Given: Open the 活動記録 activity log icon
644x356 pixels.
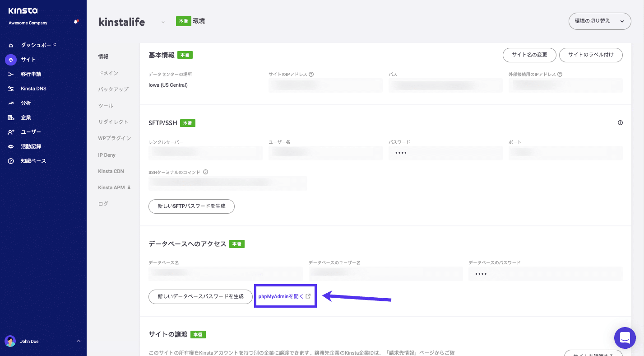Looking at the screenshot, I should pyautogui.click(x=11, y=146).
